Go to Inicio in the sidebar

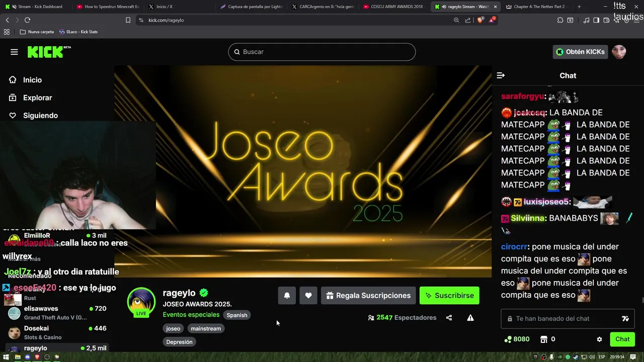click(x=26, y=80)
